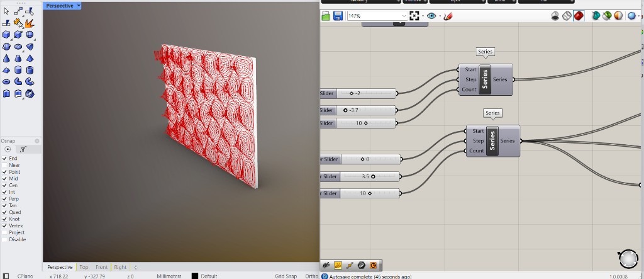Screen dimensions: 644x279
Task: Click the Grasshopper canvas compass widget
Action: (628, 259)
